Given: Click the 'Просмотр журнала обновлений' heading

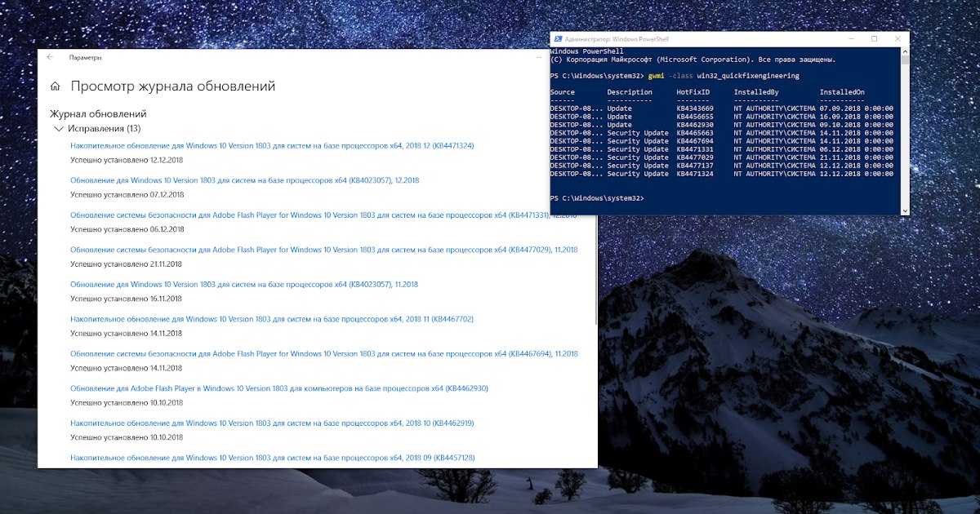Looking at the screenshot, I should [173, 86].
